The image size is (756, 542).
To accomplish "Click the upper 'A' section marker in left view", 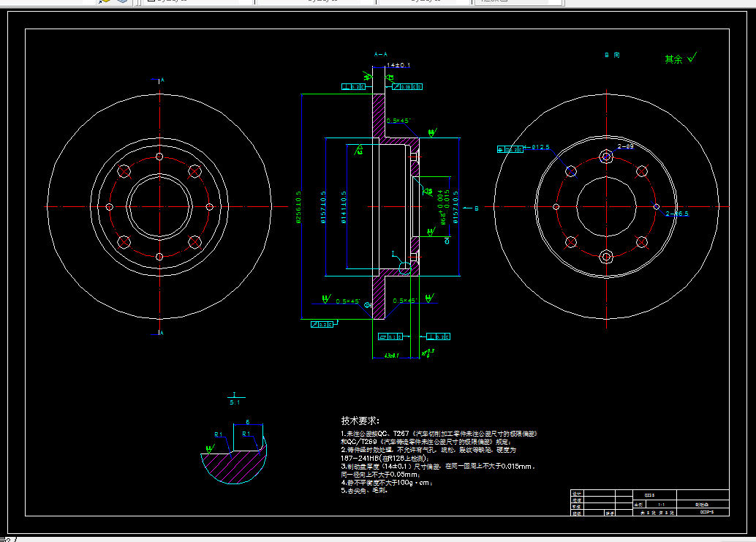I will [162, 80].
